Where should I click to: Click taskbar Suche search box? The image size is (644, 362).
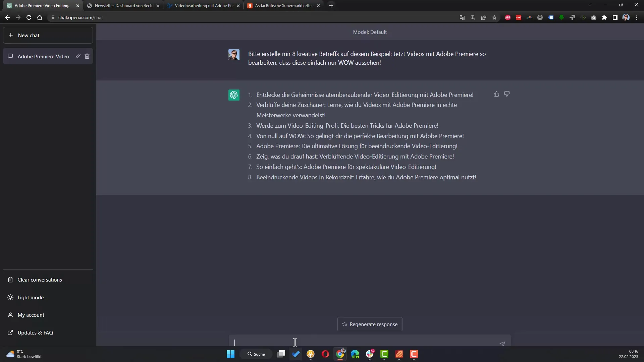tap(256, 354)
